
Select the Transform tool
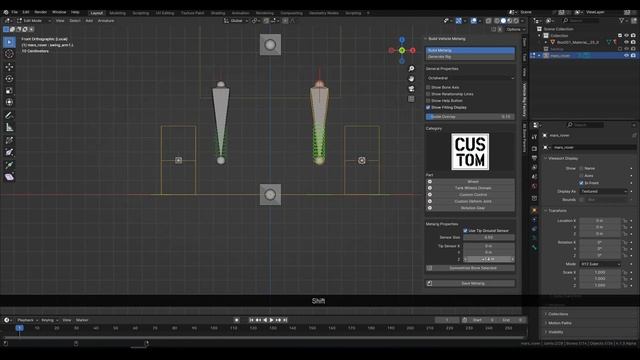pos(9,102)
